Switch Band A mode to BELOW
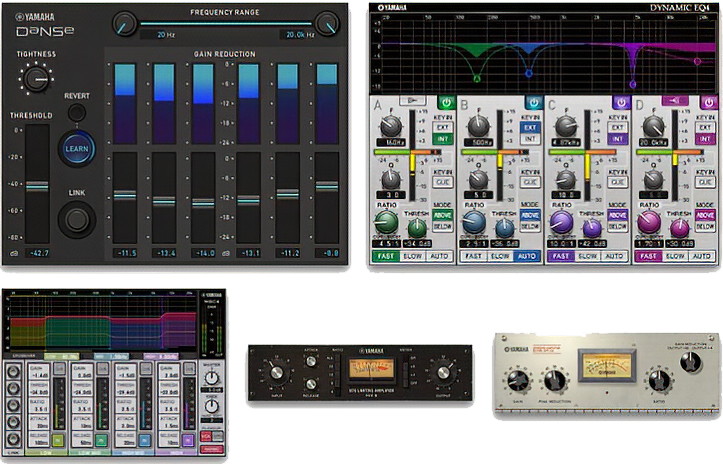 (443, 227)
